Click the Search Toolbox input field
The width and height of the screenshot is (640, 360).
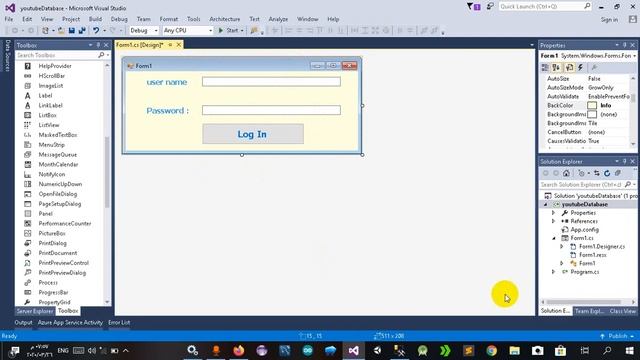click(x=57, y=55)
